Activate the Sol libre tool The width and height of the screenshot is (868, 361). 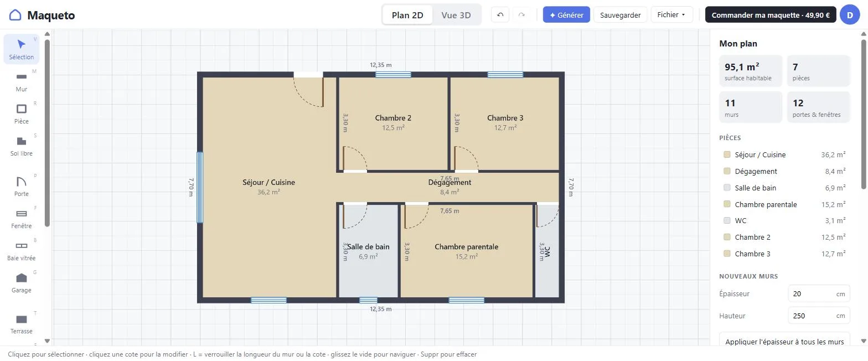pos(22,146)
